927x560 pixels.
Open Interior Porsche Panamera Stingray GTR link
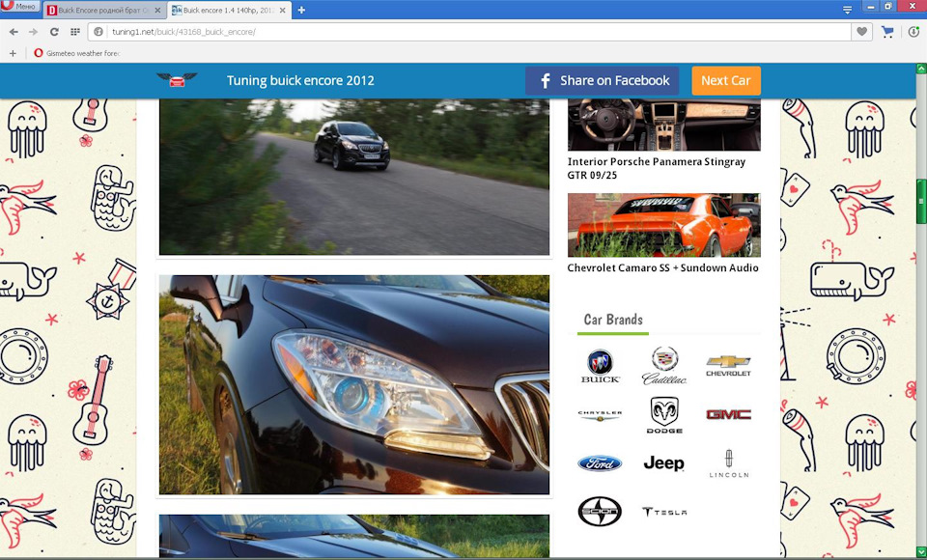coord(657,168)
